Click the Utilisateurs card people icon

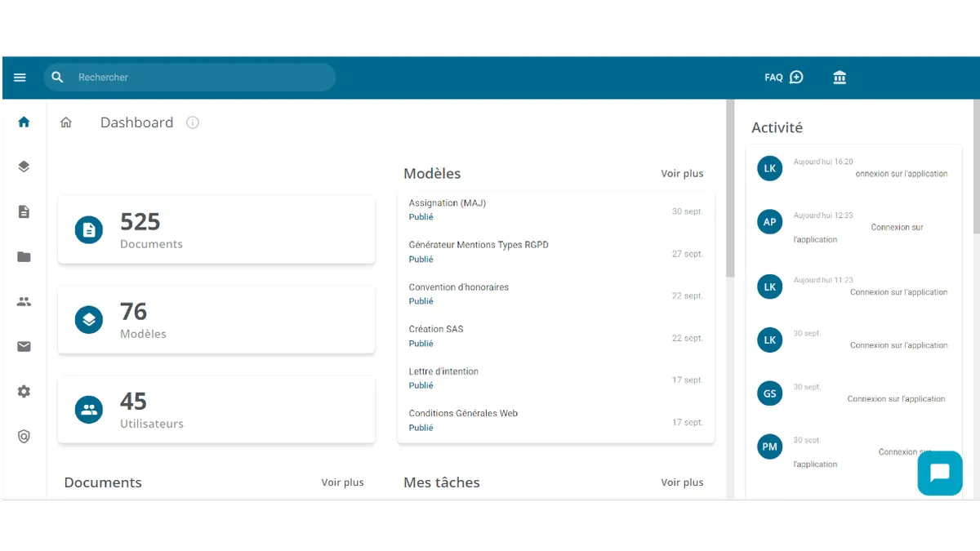pos(89,410)
